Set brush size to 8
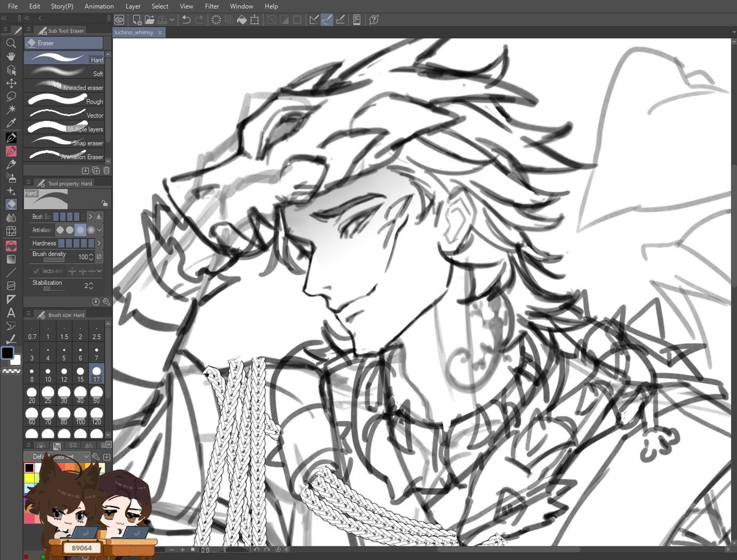Viewport: 737px width, 560px height. pos(33,375)
